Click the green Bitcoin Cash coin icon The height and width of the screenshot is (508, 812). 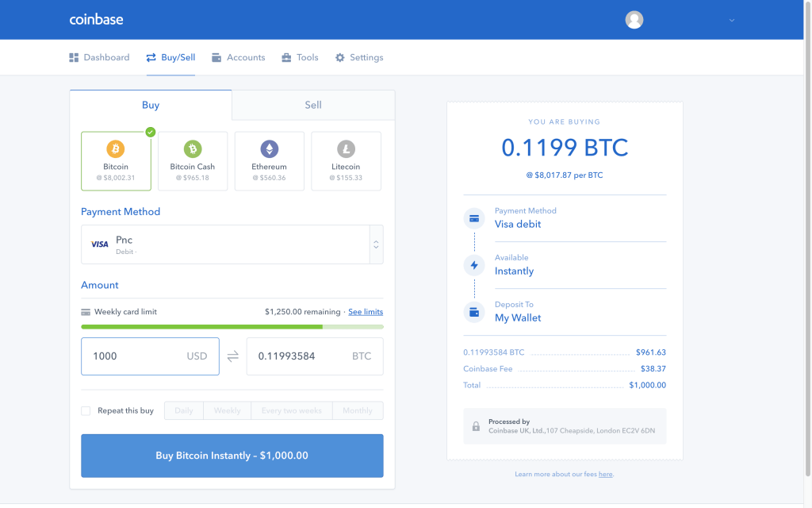193,149
